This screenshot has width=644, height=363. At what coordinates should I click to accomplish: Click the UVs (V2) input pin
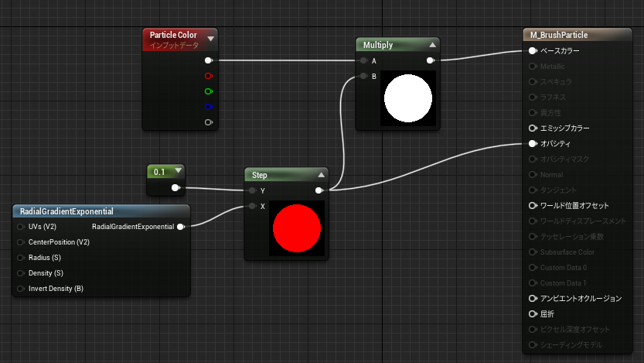pyautogui.click(x=21, y=227)
